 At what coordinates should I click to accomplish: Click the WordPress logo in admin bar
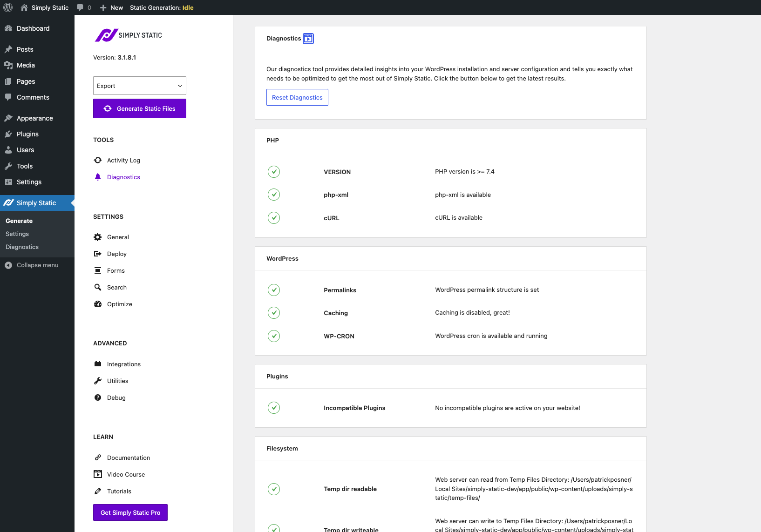8,7
